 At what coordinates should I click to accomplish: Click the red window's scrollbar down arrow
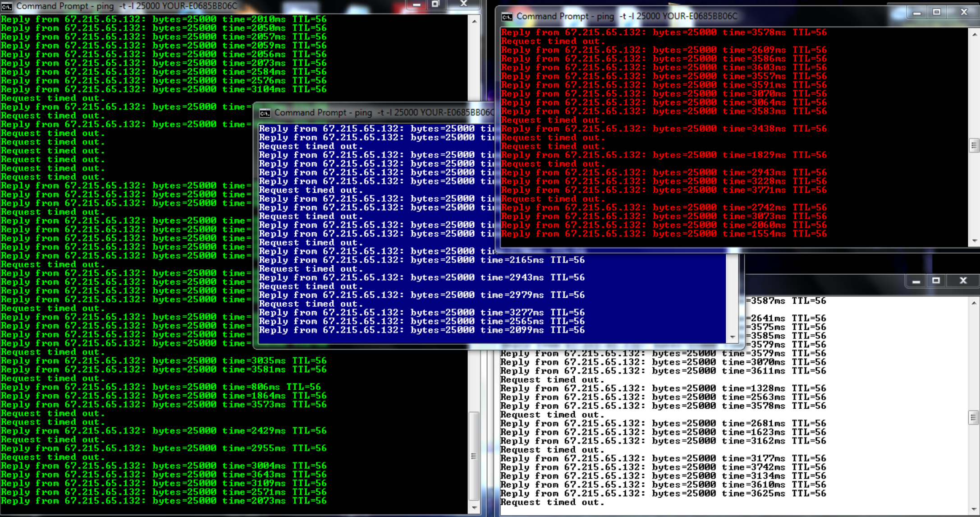click(x=975, y=241)
